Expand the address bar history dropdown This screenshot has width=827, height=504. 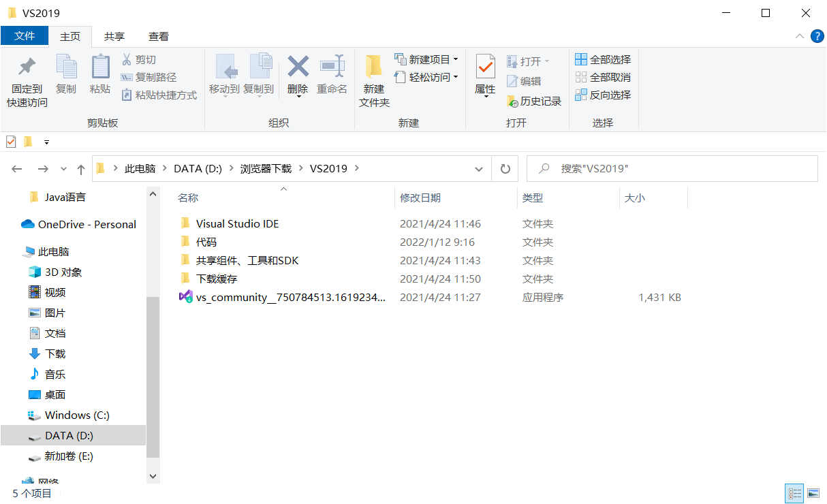(480, 169)
